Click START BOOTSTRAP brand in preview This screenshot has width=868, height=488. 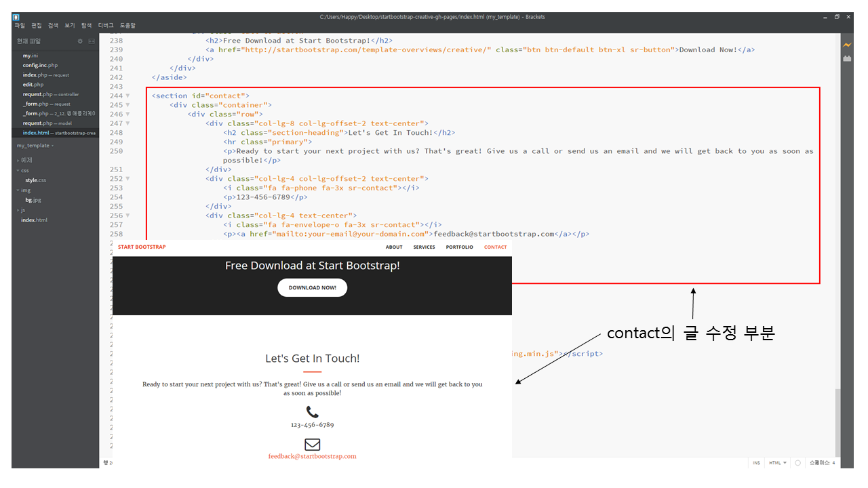pyautogui.click(x=142, y=247)
